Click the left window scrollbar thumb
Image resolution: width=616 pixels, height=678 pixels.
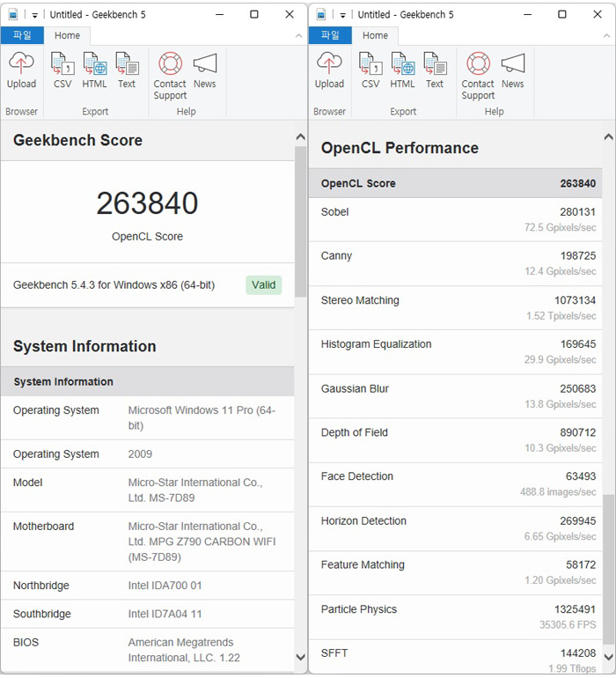300,221
